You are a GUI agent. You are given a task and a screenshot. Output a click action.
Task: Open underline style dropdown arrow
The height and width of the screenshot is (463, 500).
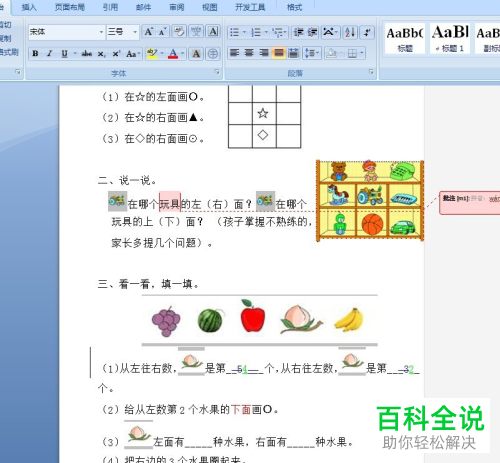click(75, 53)
